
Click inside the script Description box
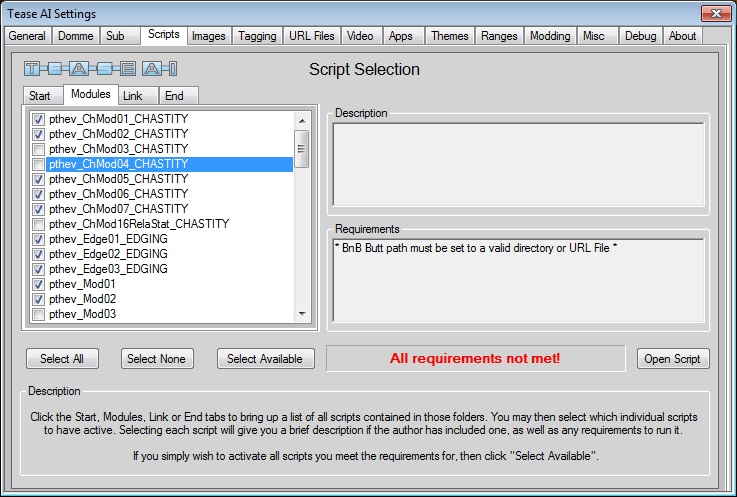tap(518, 164)
